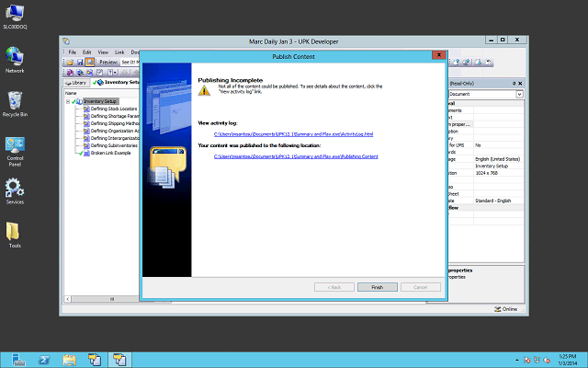Click the purple books icon in second toolbar
Screen dimensions: 588x368
point(70,73)
